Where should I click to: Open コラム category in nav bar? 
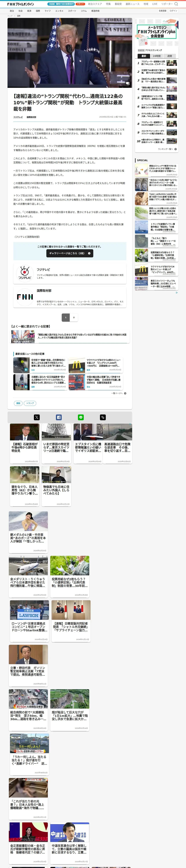84,11
